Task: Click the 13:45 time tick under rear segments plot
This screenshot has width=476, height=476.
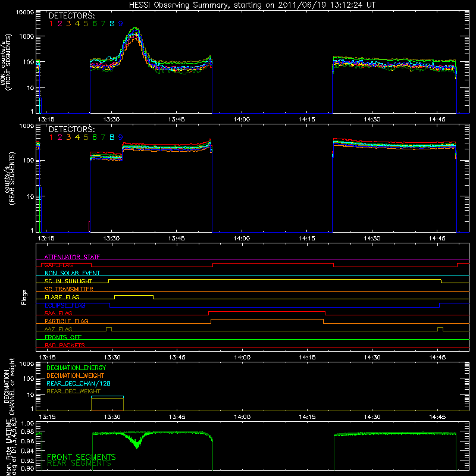Action: 176,239
